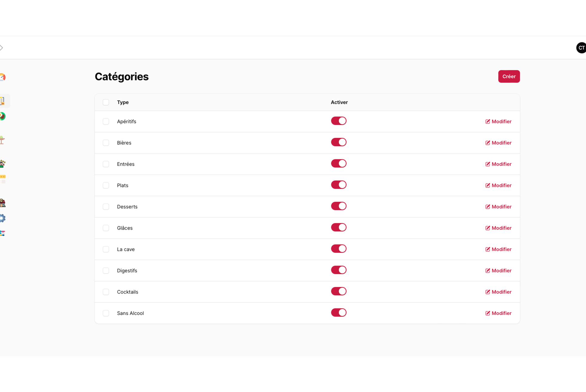Click the menu clipboard icon in sidebar
586x392 pixels.
(2, 101)
